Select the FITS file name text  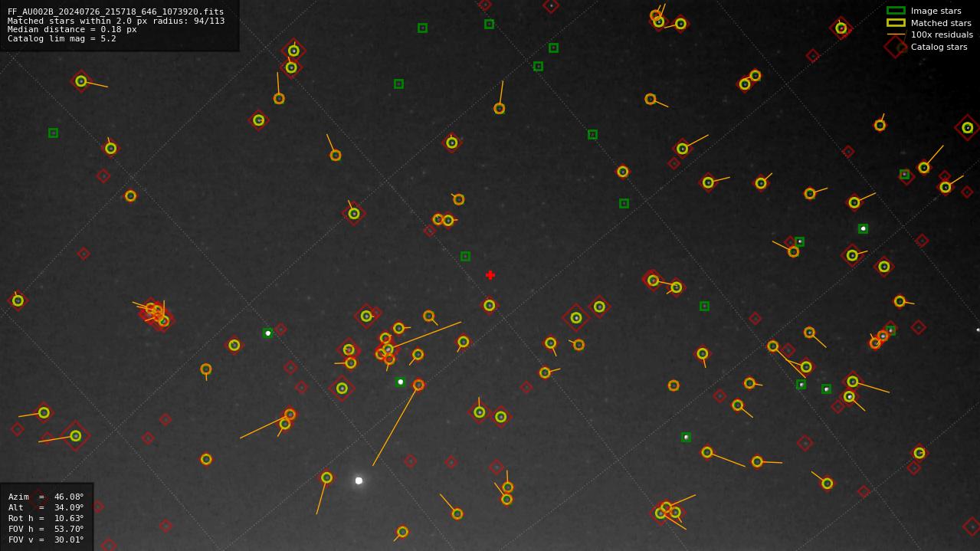point(116,11)
